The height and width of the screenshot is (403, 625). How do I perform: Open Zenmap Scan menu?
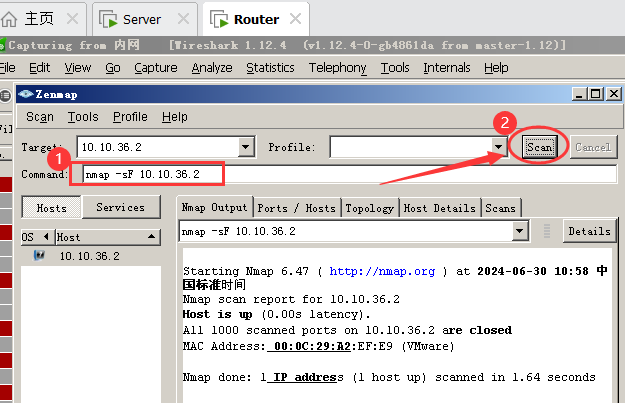(39, 117)
